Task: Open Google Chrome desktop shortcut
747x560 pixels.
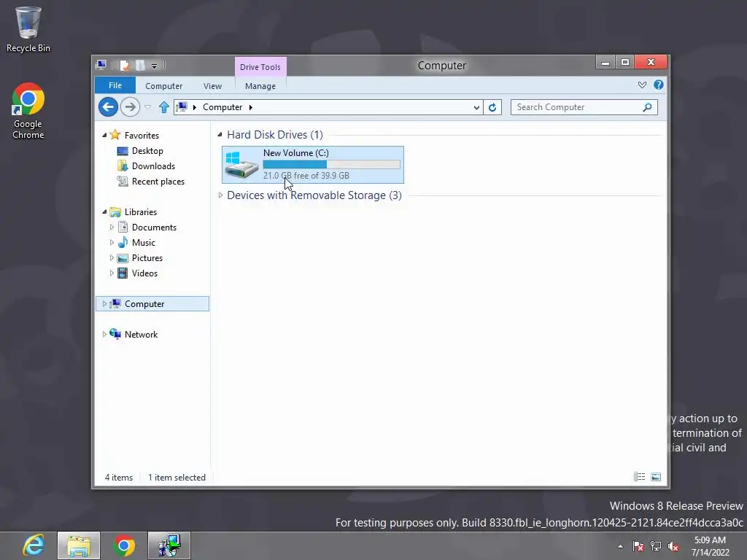Action: click(x=28, y=111)
